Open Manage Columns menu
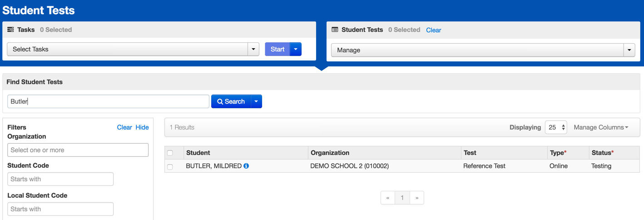 click(600, 127)
